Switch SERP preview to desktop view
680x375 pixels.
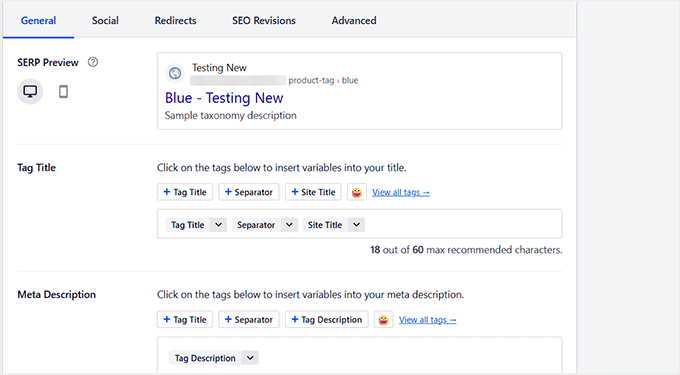[30, 91]
